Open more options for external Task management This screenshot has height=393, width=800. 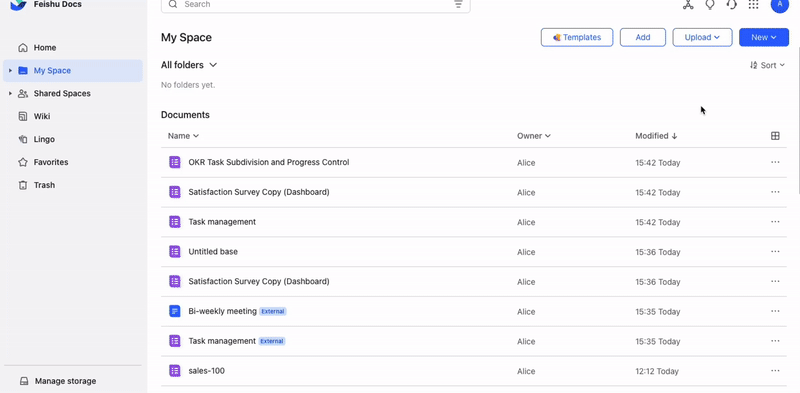775,341
